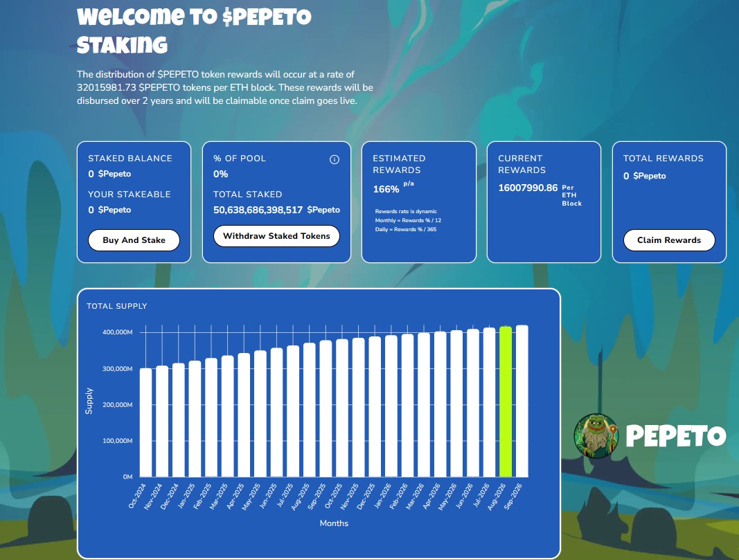This screenshot has width=739, height=560.
Task: Click the 'Per ETH Block' text
Action: [x=571, y=195]
